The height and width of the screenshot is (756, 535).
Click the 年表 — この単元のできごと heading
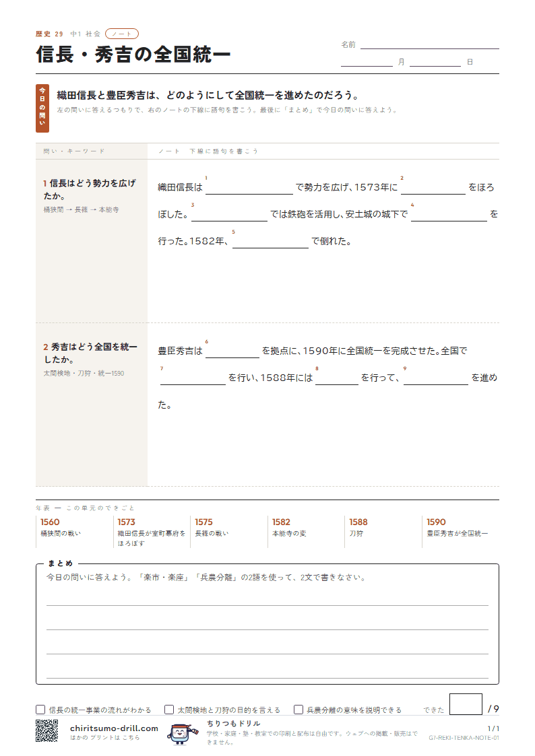[x=85, y=508]
